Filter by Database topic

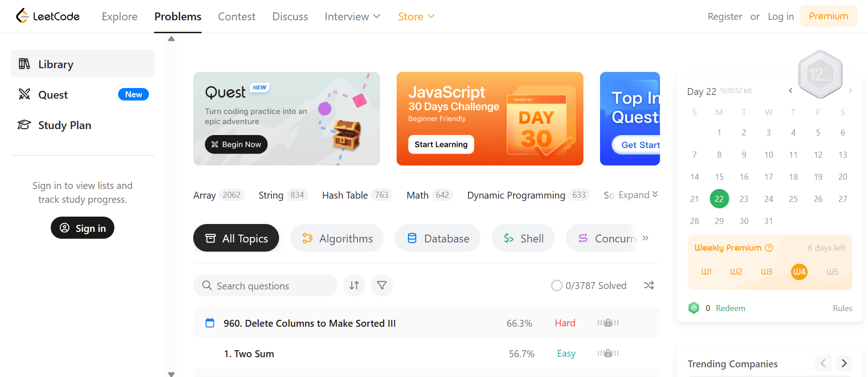[438, 238]
